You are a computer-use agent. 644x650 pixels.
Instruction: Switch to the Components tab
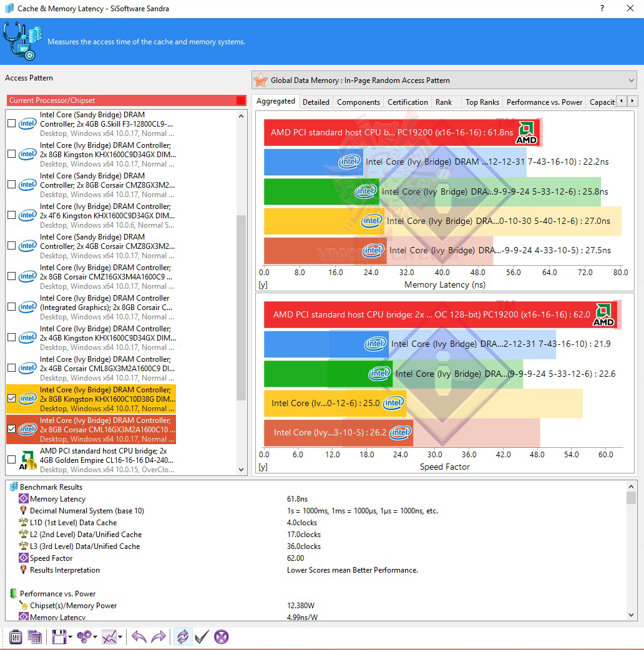click(x=358, y=102)
